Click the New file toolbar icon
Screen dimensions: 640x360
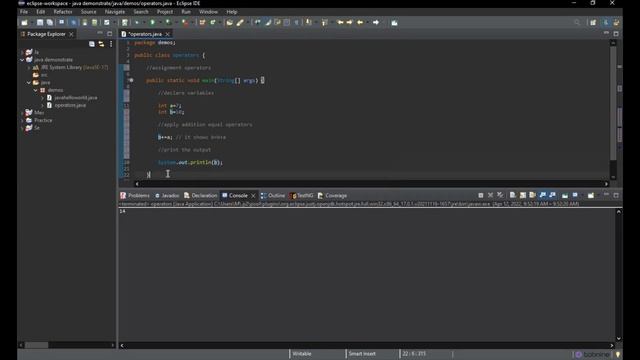coord(24,23)
